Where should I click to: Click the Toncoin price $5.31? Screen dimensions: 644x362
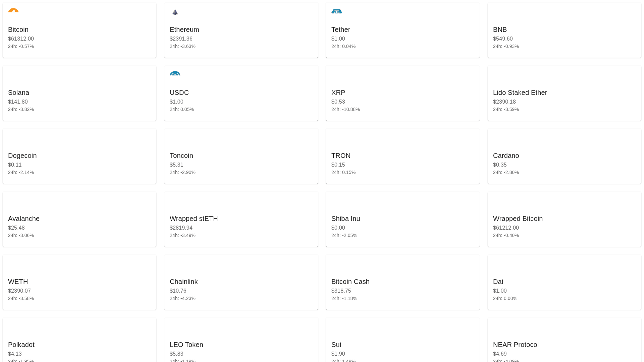coord(176,165)
